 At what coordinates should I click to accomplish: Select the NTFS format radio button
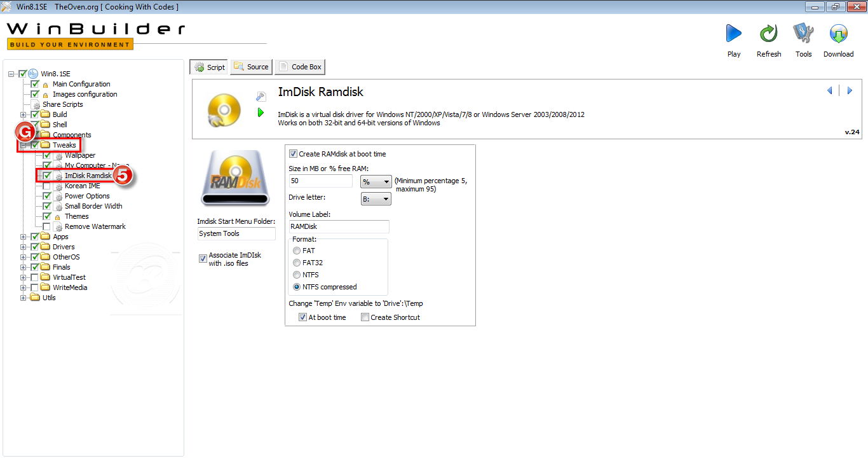297,275
